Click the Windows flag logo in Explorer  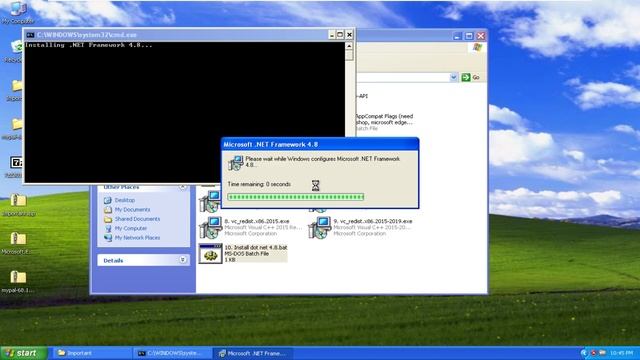coord(477,48)
